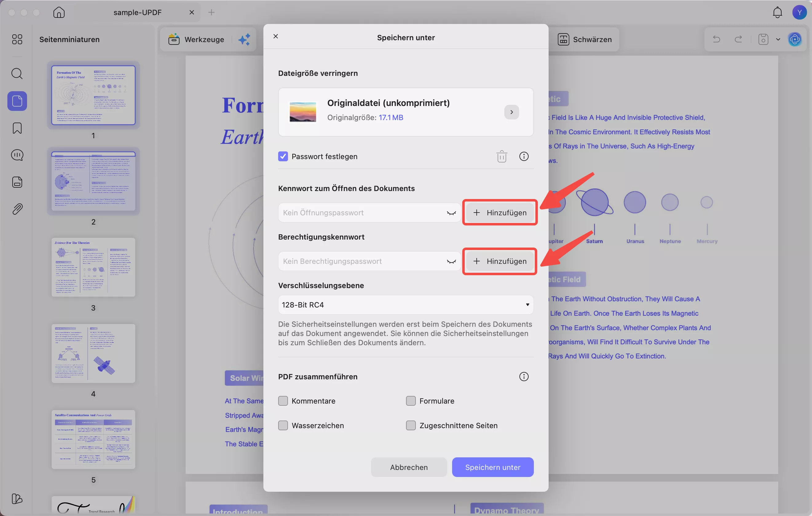Viewport: 812px width, 516px height.
Task: Select page 3 thumbnail in the sidebar
Action: [x=93, y=267]
